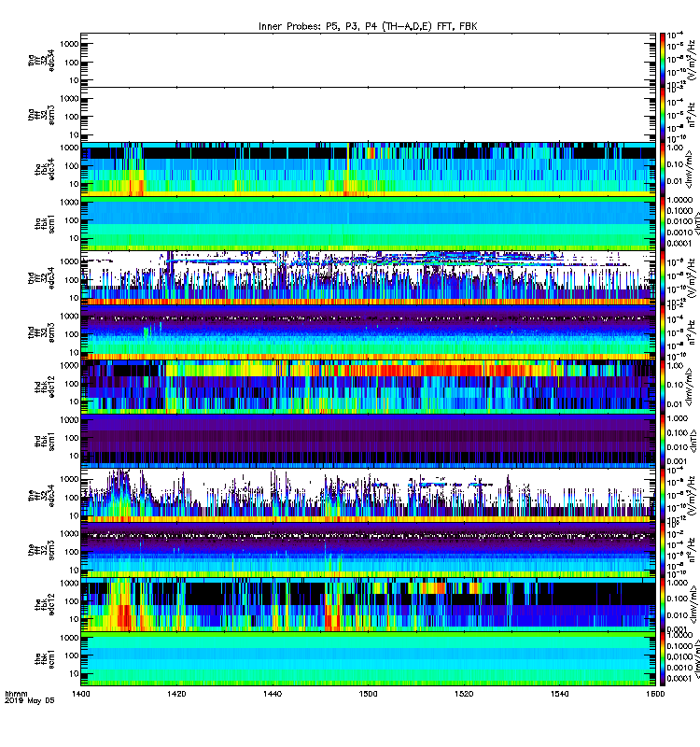700x747 pixels.
Task: Click the color bar beside thd fbk edc12 panel
Action: pos(663,387)
